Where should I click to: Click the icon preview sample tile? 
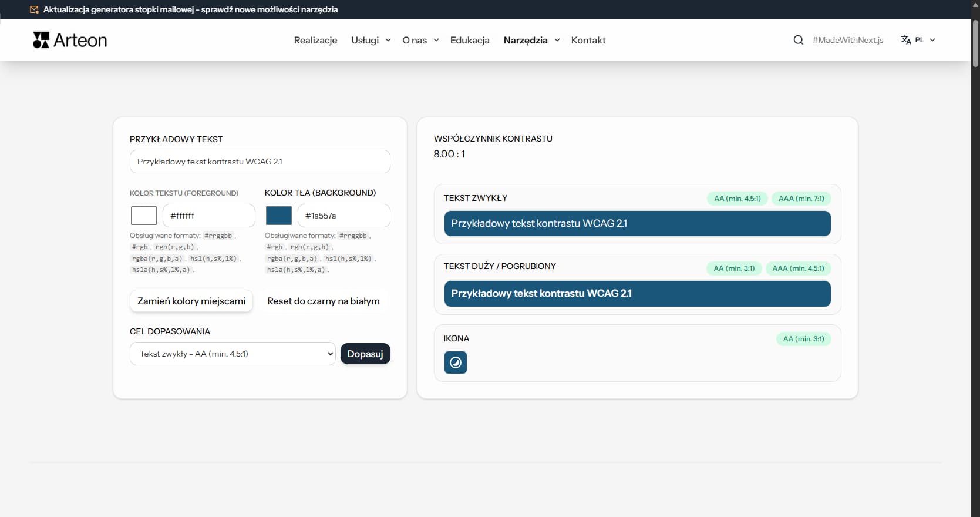tap(456, 362)
